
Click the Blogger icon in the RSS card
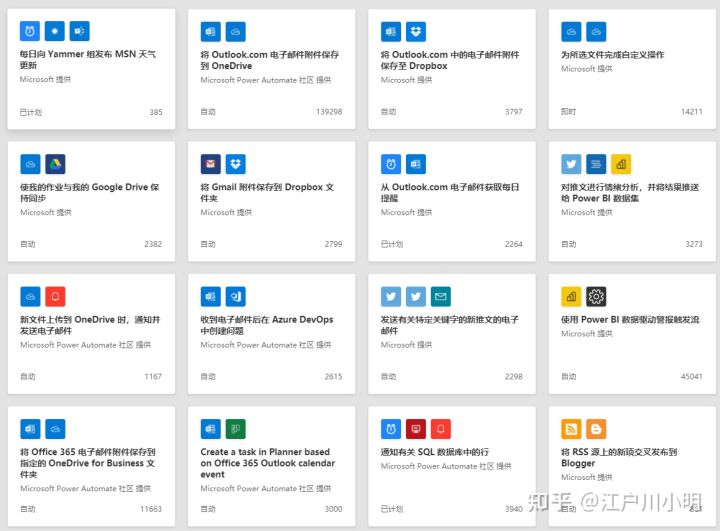[596, 429]
